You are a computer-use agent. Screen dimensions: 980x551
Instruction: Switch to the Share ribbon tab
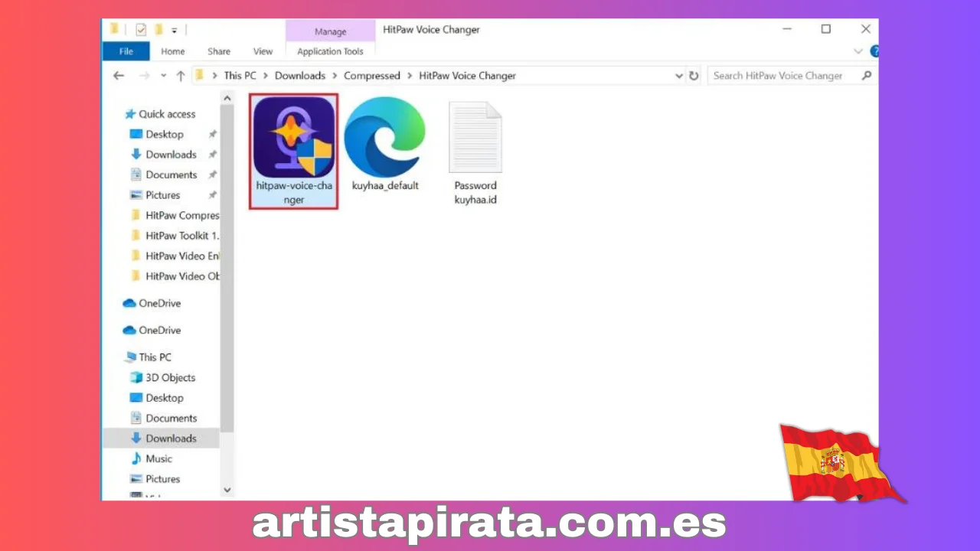pyautogui.click(x=219, y=51)
